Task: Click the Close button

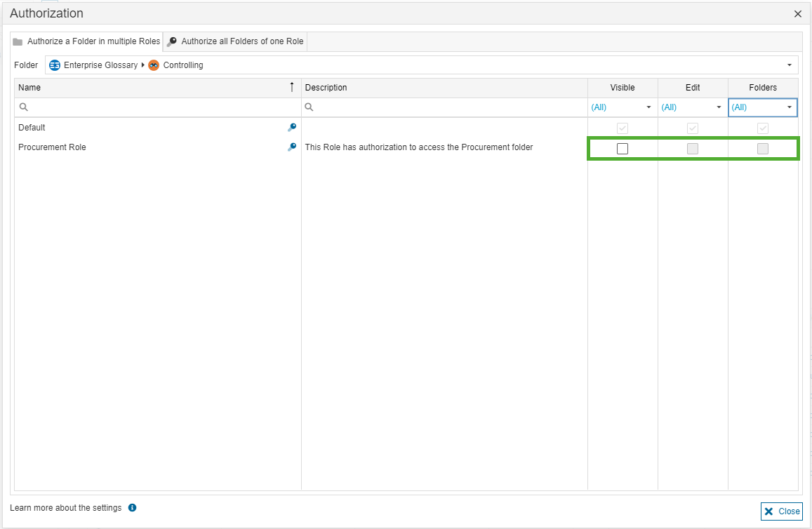Action: click(x=782, y=511)
